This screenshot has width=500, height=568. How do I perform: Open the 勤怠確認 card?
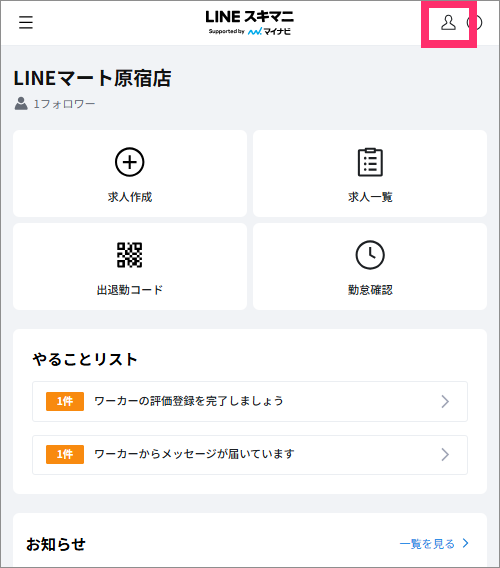pos(370,266)
